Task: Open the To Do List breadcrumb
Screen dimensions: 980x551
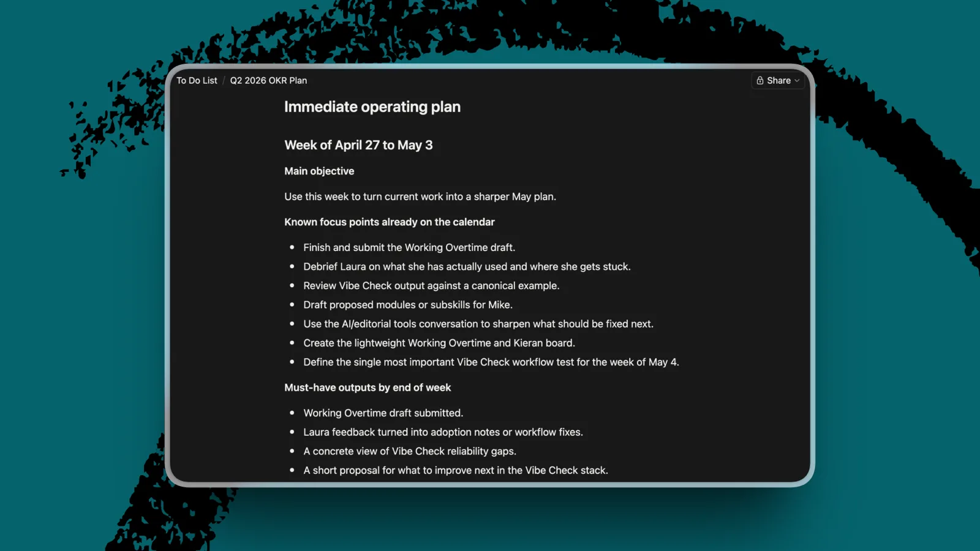Action: pyautogui.click(x=197, y=80)
